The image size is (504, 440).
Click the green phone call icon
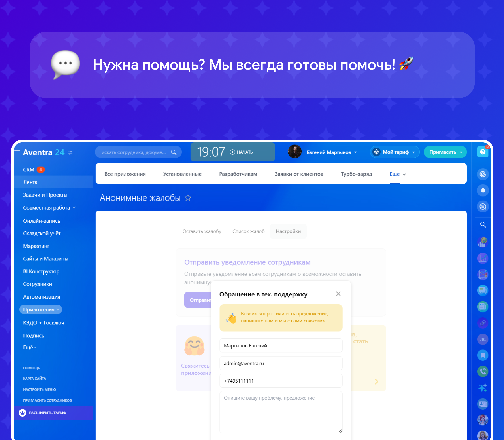[483, 371]
